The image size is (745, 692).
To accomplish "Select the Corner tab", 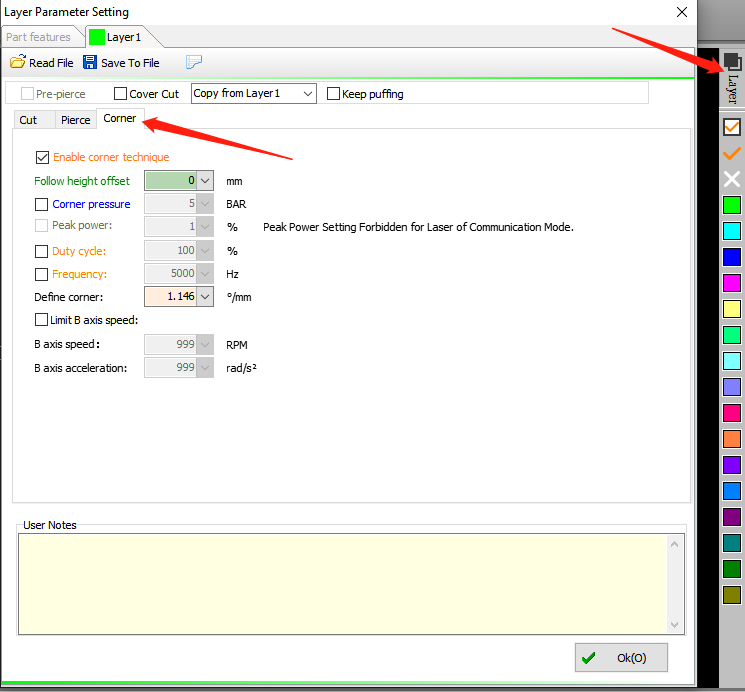I will coord(120,118).
